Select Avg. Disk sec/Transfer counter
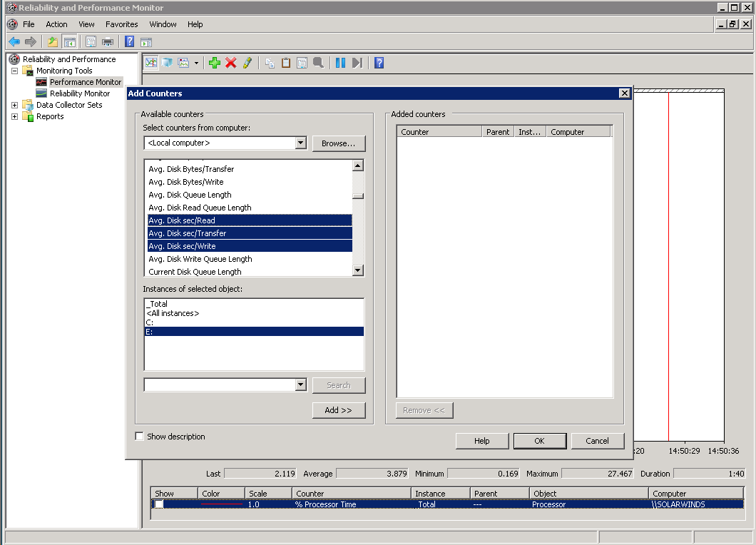This screenshot has height=545, width=756. [250, 233]
